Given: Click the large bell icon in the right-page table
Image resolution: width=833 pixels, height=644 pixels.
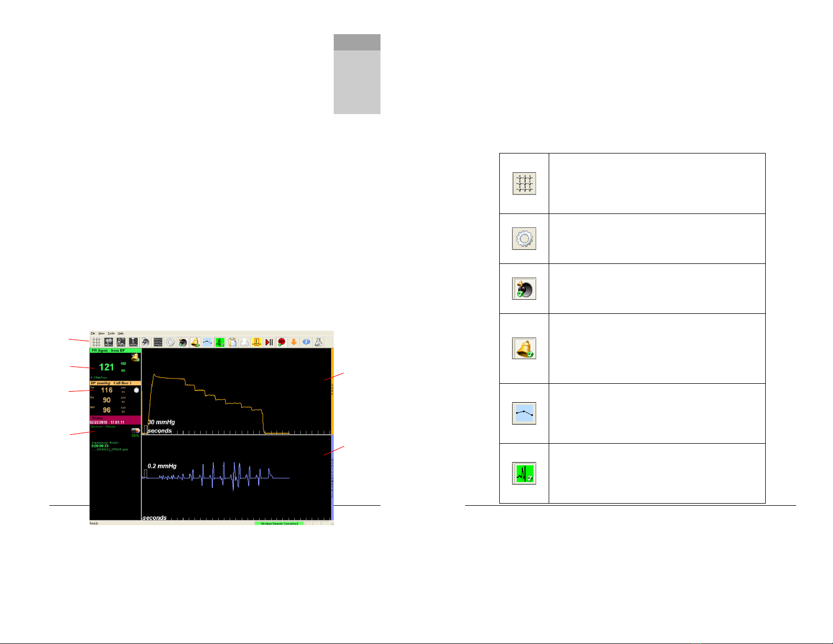Looking at the screenshot, I should click(524, 348).
